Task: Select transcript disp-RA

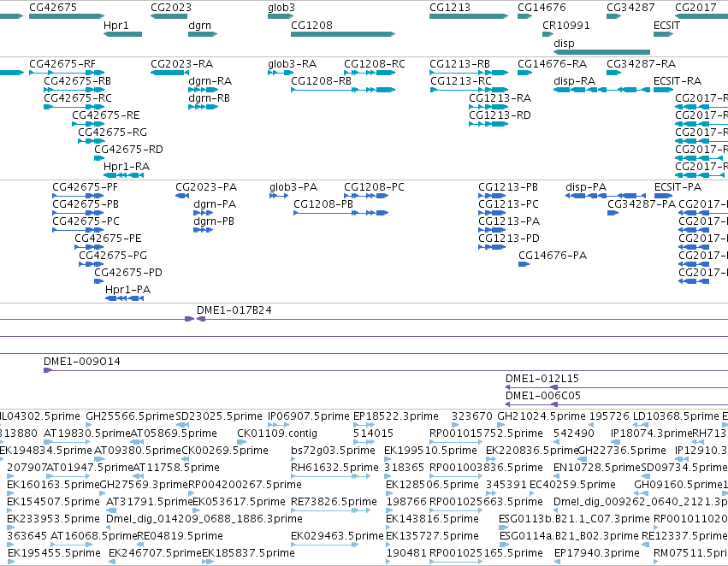Action: 601,90
